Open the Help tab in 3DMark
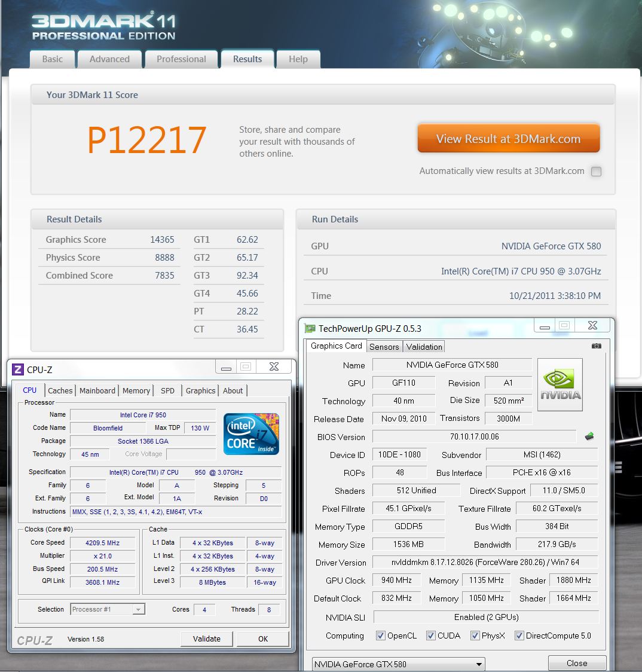Image resolution: width=642 pixels, height=672 pixels. (298, 59)
